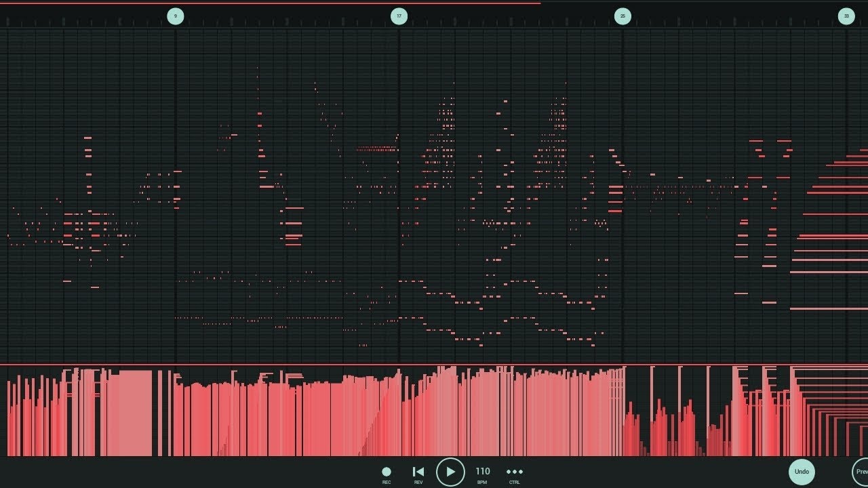
Task: Jump to bar 9 marker
Action: 176,16
